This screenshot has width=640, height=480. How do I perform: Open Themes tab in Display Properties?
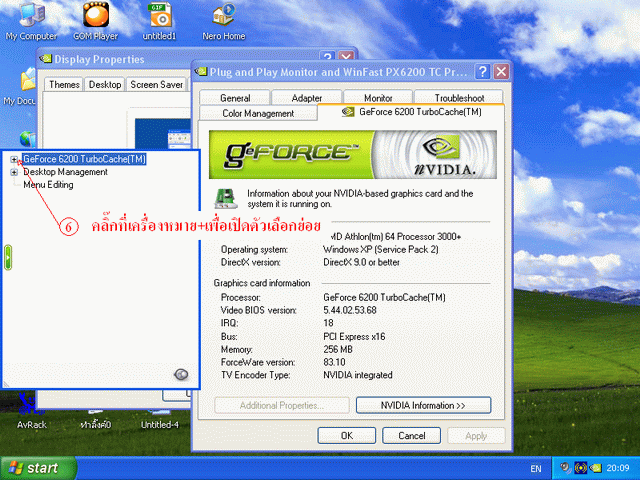click(x=64, y=84)
